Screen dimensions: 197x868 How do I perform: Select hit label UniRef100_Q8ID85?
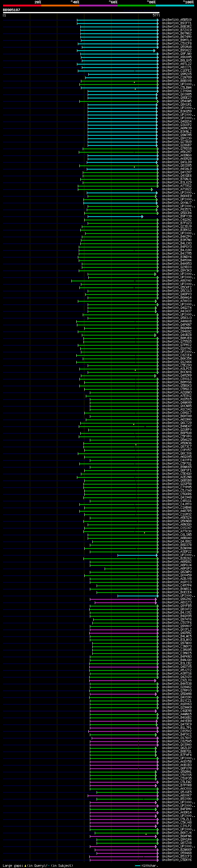(x=177, y=165)
